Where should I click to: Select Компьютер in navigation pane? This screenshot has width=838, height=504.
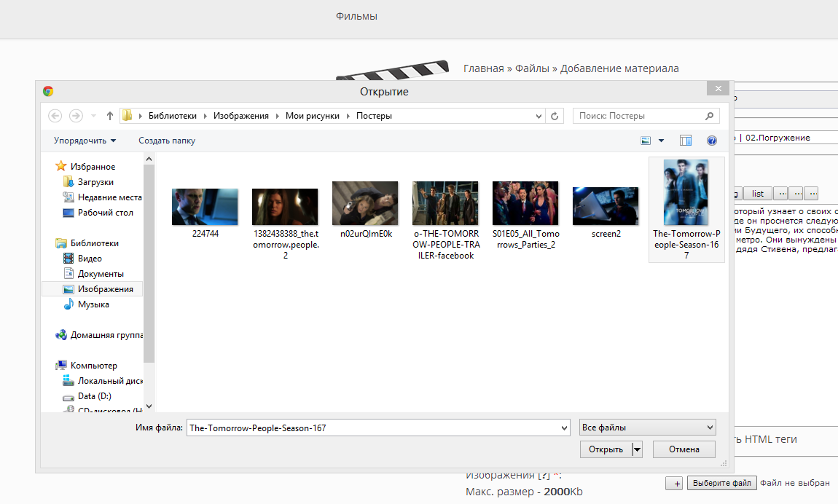pos(93,366)
